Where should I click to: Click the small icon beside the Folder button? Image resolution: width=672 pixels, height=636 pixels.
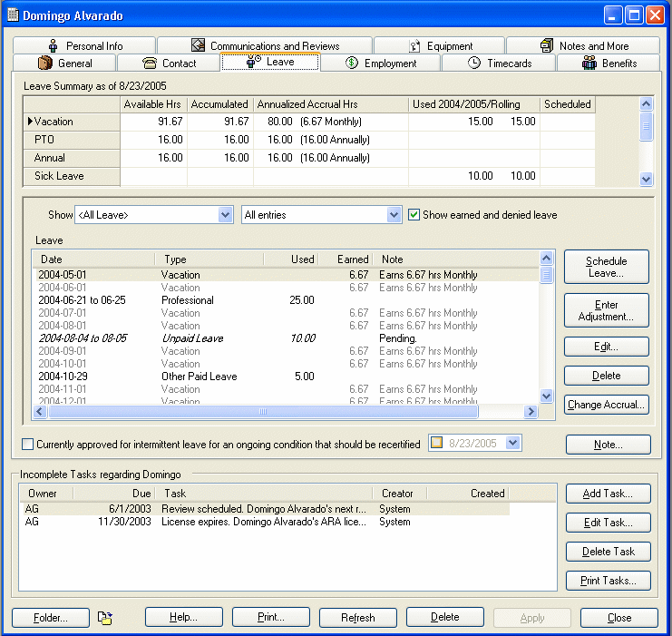[x=106, y=618]
